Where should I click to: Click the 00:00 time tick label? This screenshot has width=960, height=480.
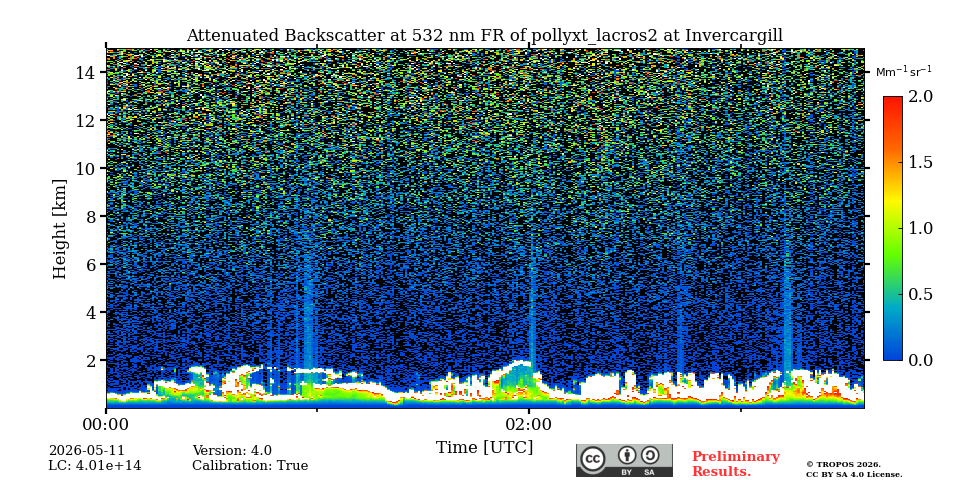[106, 424]
